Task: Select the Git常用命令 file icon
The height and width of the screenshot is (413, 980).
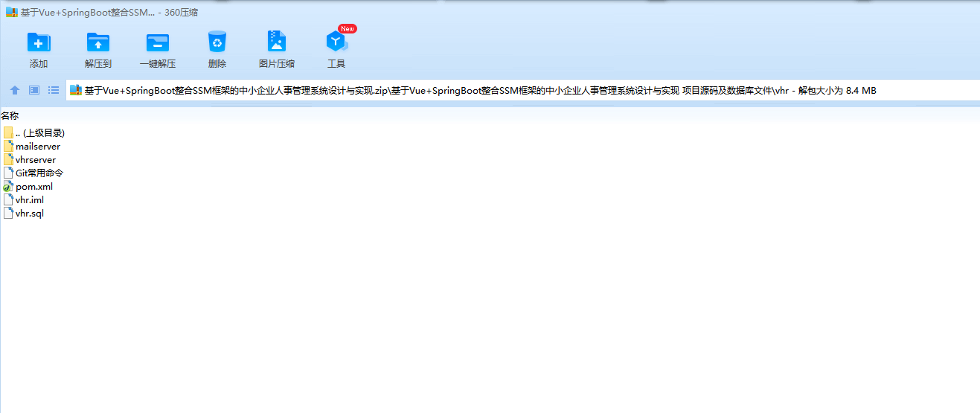Action: pos(8,173)
